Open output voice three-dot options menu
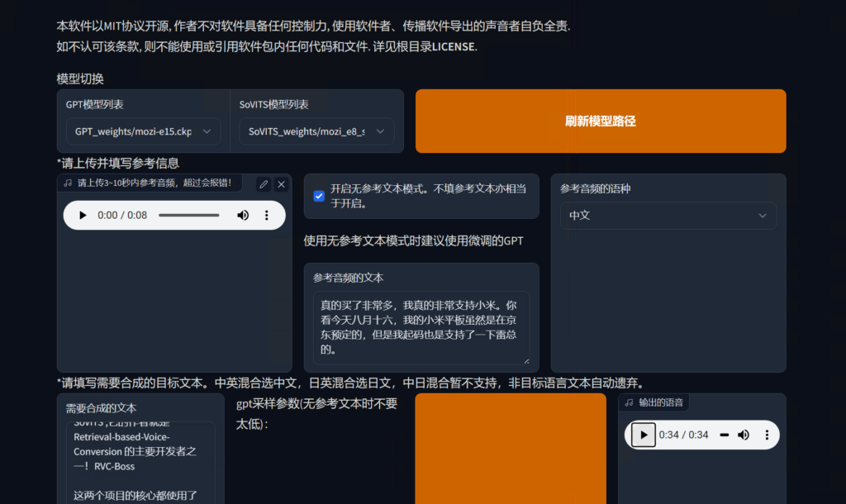This screenshot has height=504, width=846. tap(767, 435)
